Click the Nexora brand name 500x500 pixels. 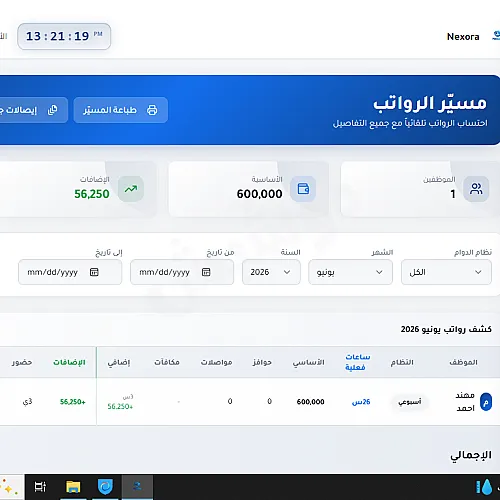click(463, 37)
